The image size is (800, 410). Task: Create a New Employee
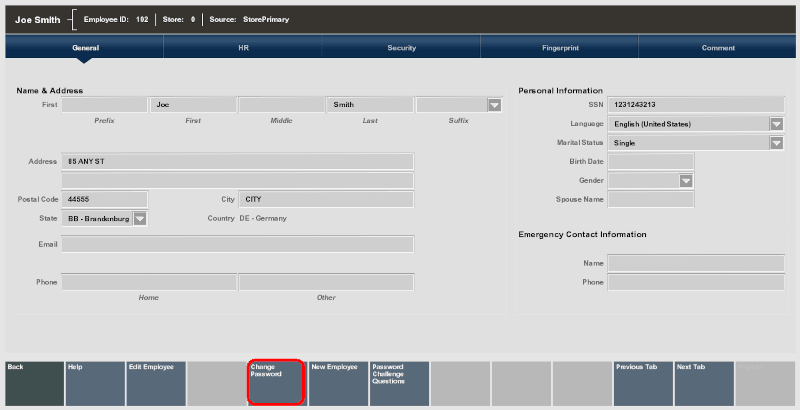click(x=339, y=383)
